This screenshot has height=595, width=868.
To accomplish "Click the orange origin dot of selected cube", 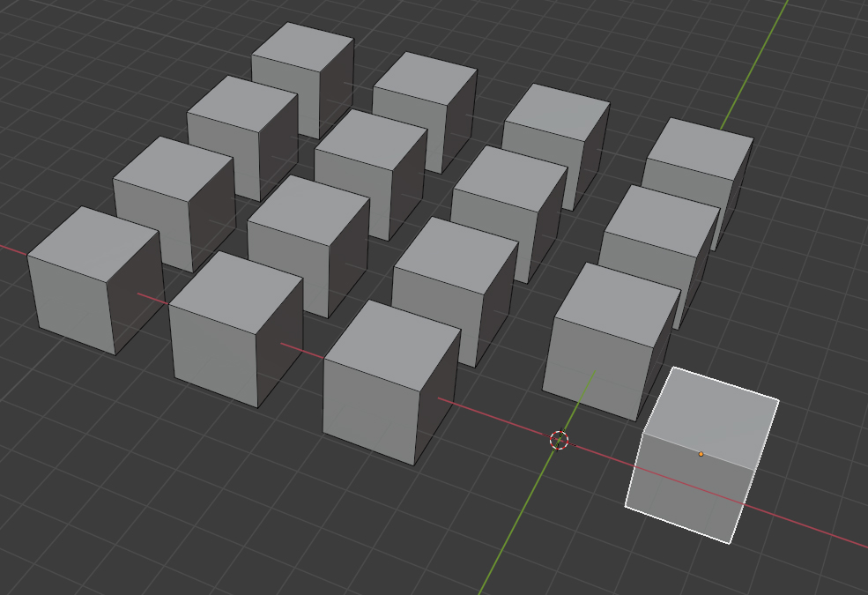I will (x=701, y=454).
